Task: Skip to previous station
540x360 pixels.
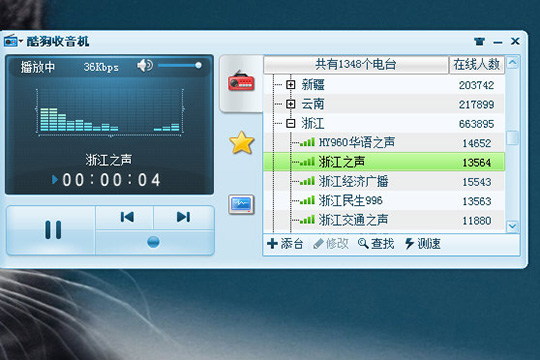Action: coord(127,217)
